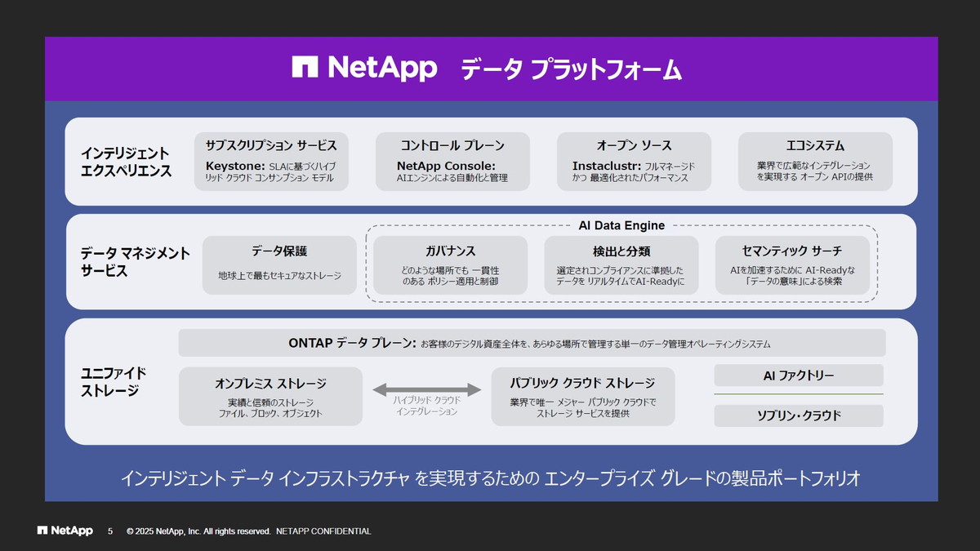The height and width of the screenshot is (551, 980).
Task: Select the Keystone subscription service box
Action: point(272,162)
